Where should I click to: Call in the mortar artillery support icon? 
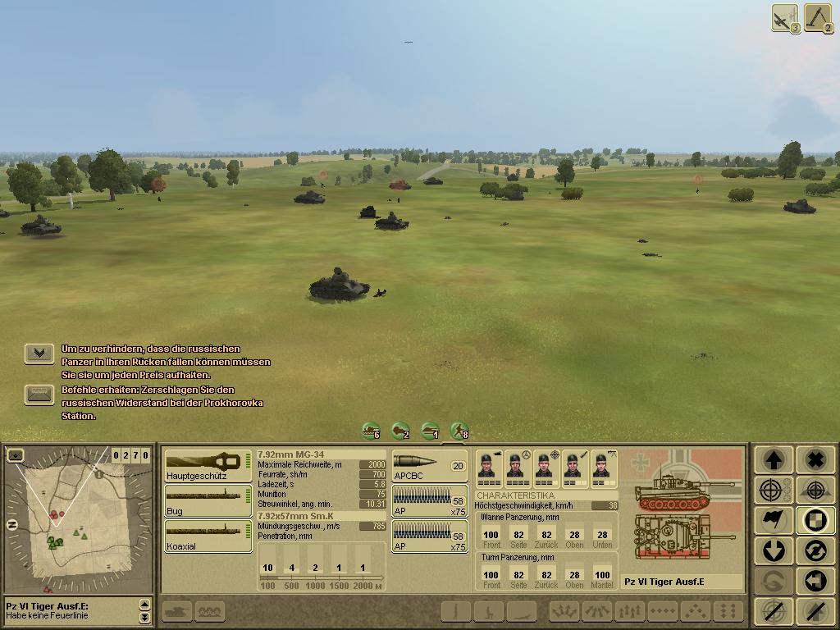point(818,18)
